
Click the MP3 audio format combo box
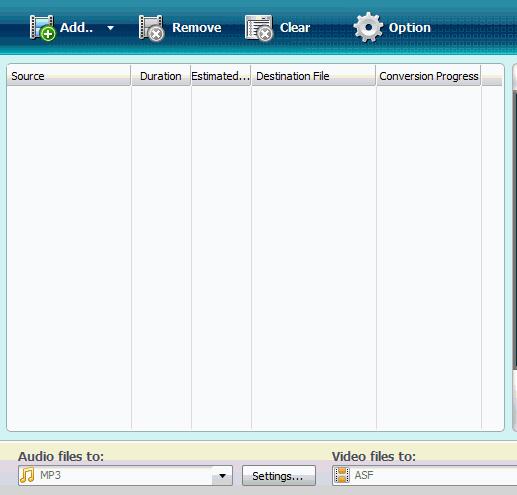tap(125, 476)
